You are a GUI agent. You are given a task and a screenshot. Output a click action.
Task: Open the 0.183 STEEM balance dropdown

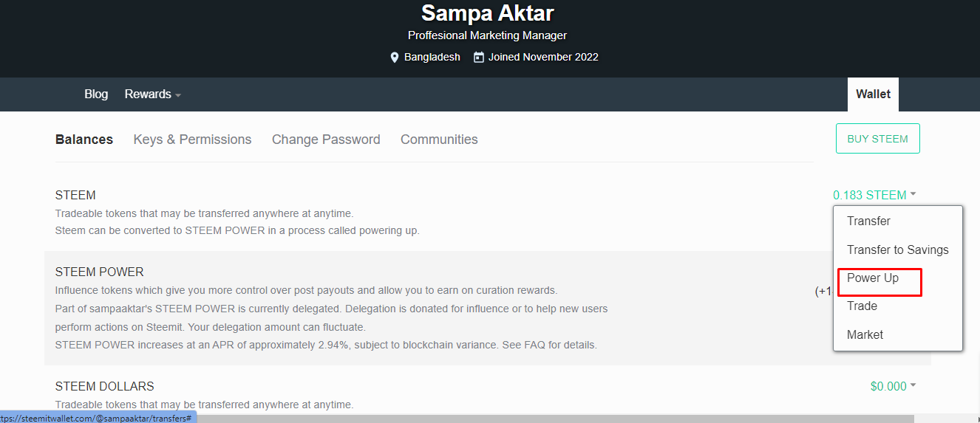tap(875, 195)
